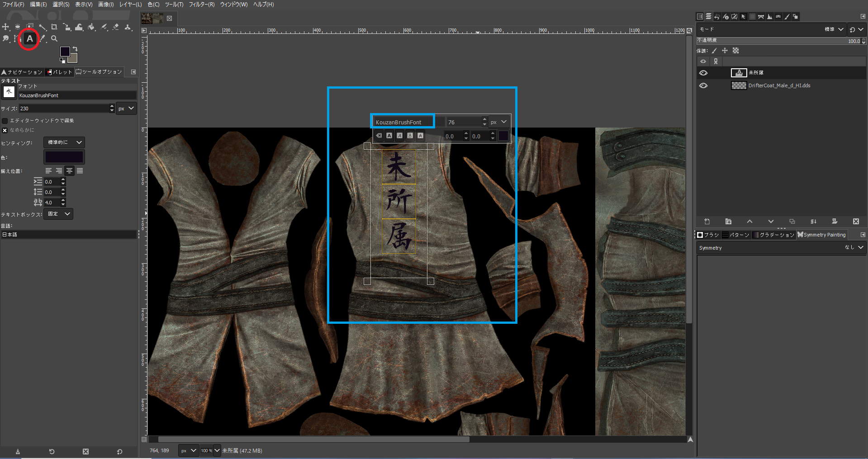Image resolution: width=868 pixels, height=459 pixels.
Task: Create a new layer group
Action: [x=728, y=222]
